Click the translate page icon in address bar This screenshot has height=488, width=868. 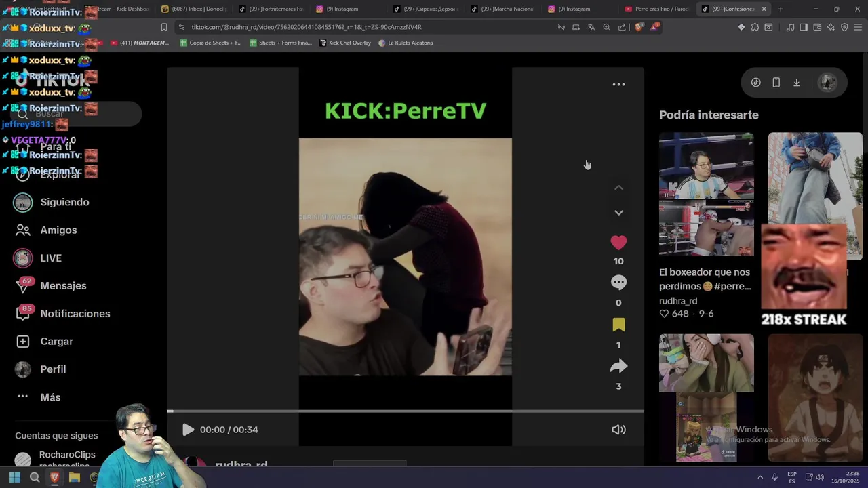591,27
